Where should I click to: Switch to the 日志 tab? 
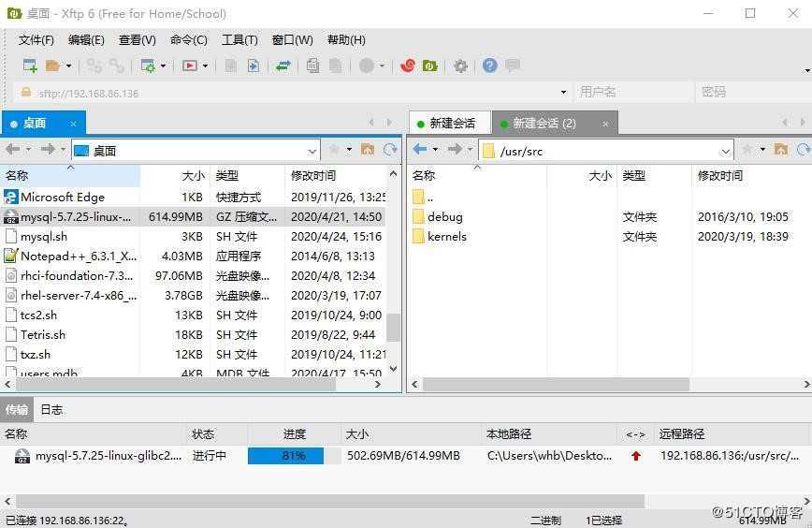(x=51, y=410)
